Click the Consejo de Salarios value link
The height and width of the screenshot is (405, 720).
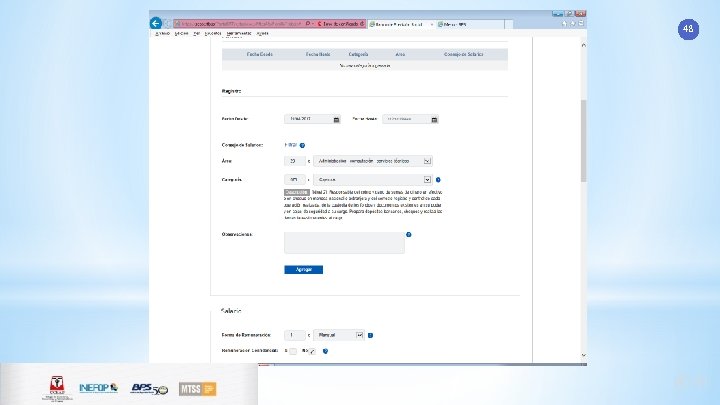[x=291, y=145]
